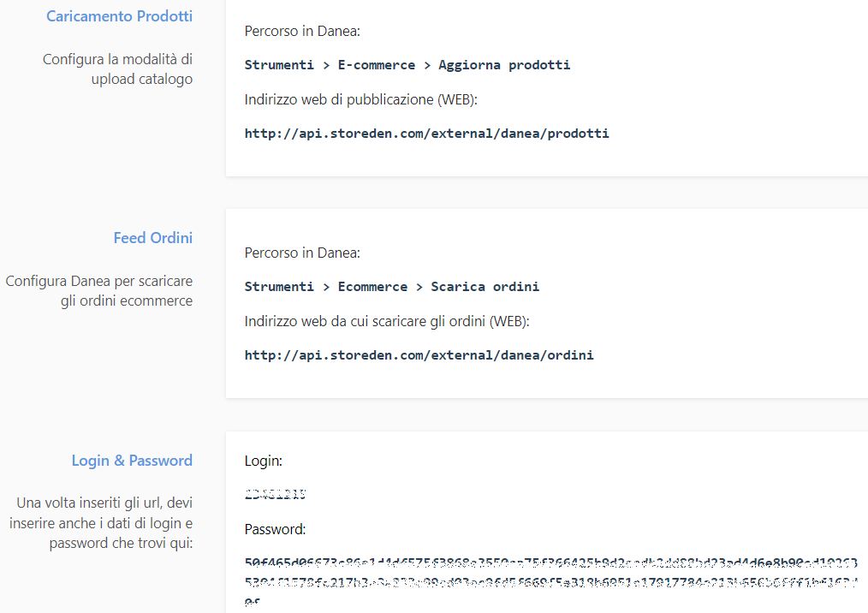
Task: Click the Caricamento Prodotti section heading
Action: pos(119,16)
